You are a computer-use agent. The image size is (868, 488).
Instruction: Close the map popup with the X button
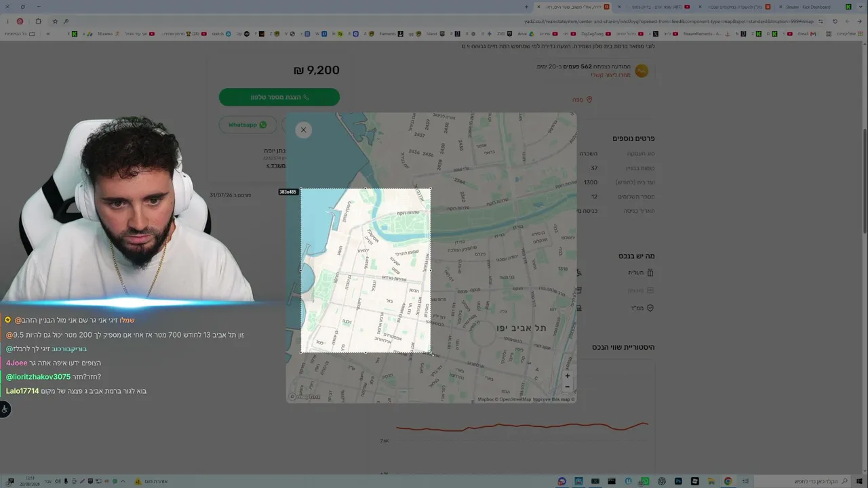pyautogui.click(x=303, y=130)
